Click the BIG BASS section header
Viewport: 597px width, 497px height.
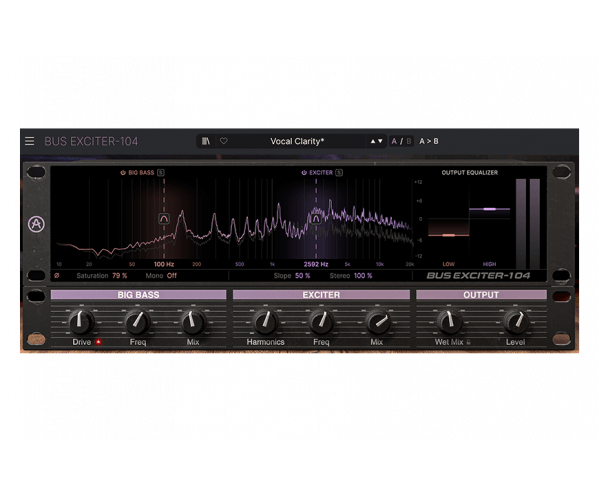coord(138,295)
